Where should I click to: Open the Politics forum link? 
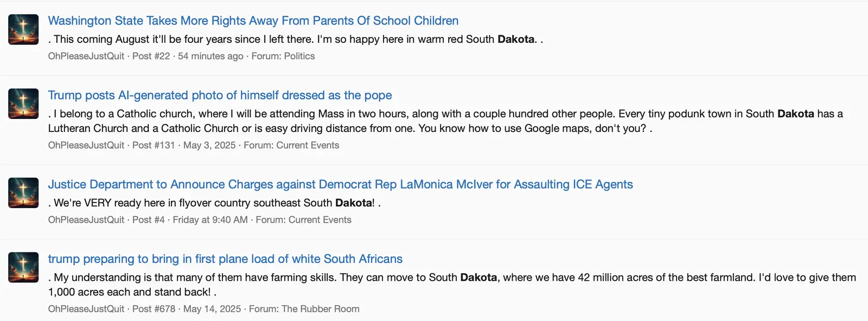(x=299, y=56)
